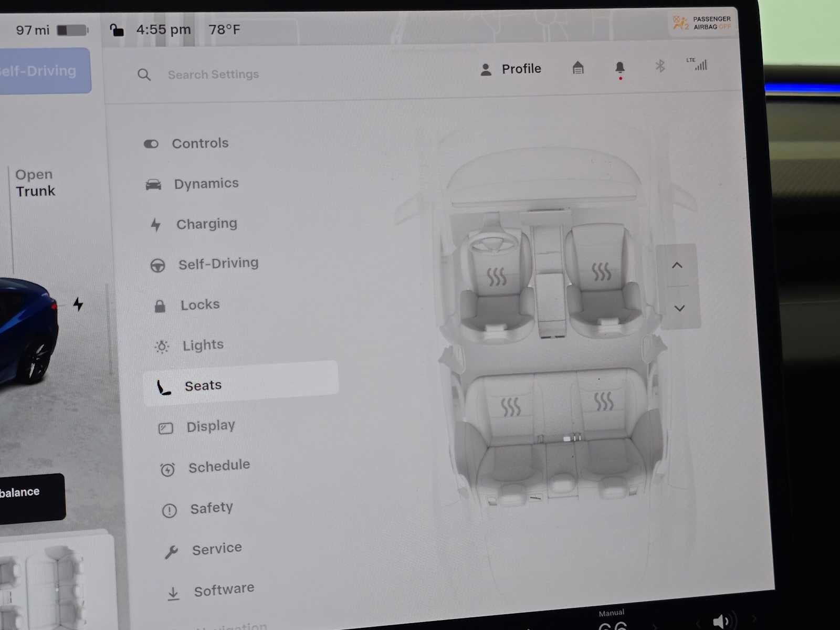Open the Software settings menu

tap(210, 591)
